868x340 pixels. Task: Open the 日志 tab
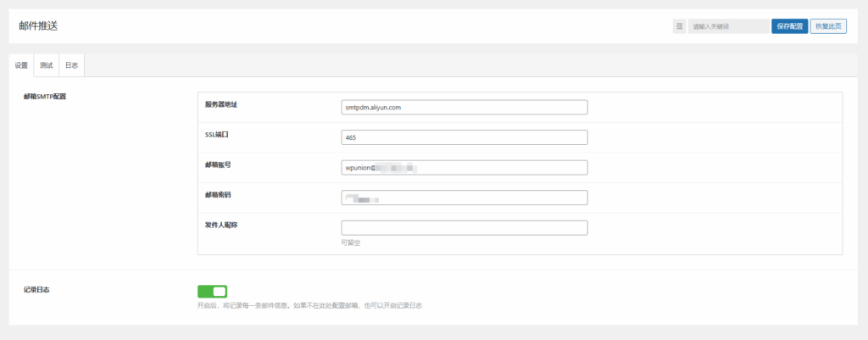click(72, 65)
